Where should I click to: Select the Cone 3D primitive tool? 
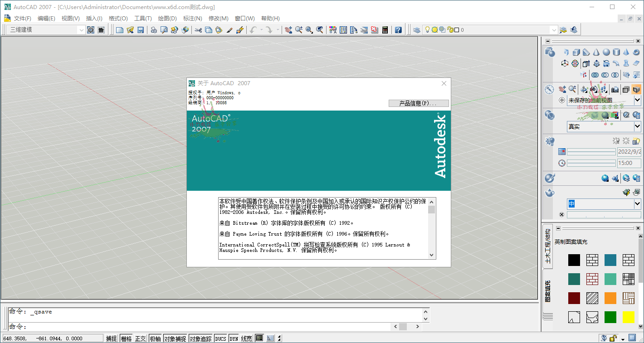(x=596, y=53)
